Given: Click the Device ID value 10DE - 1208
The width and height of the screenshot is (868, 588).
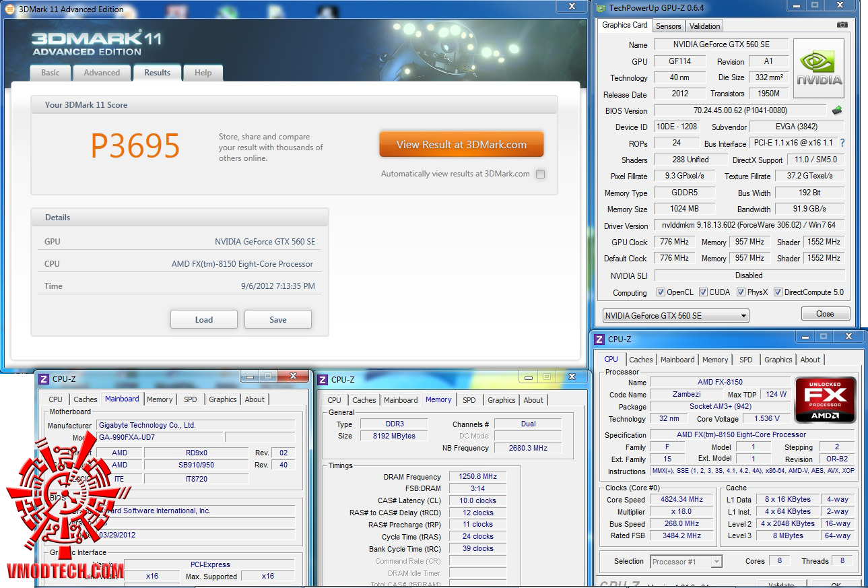Looking at the screenshot, I should coord(677,127).
